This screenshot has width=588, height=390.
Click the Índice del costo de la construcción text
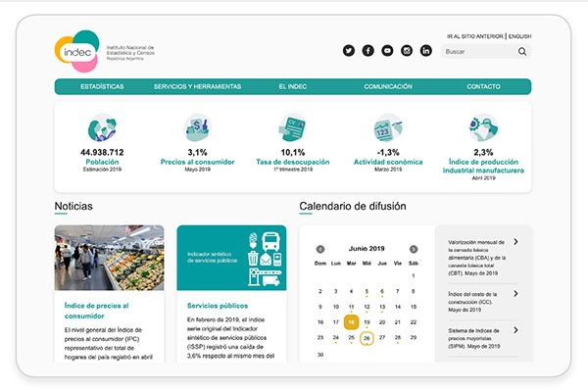pos(472,302)
